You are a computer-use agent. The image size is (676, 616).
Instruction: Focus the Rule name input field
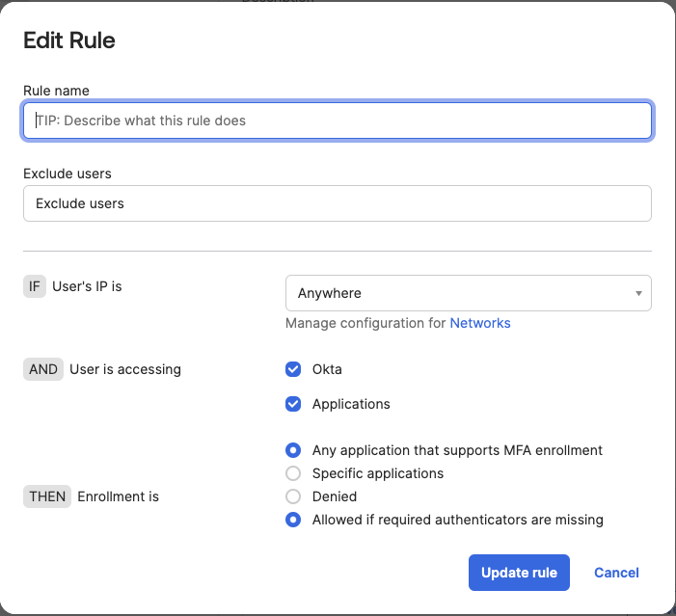pos(338,121)
